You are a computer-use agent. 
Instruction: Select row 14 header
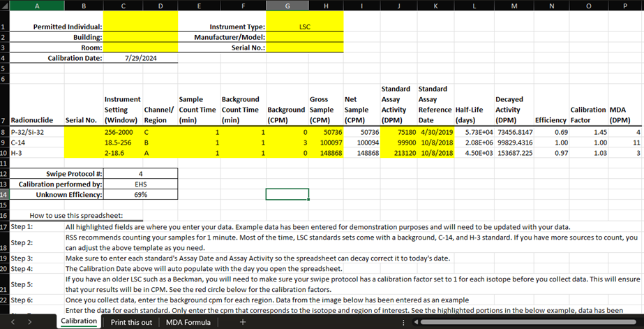click(5, 194)
